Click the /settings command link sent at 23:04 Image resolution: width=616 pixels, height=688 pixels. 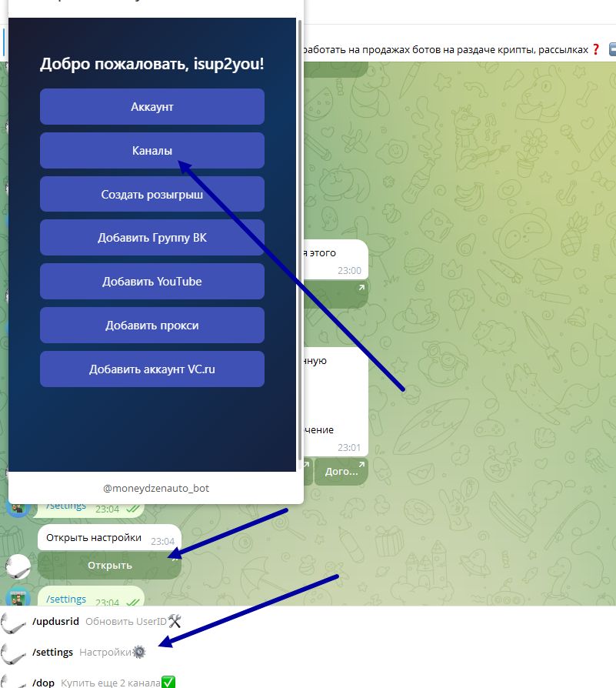pos(66,599)
